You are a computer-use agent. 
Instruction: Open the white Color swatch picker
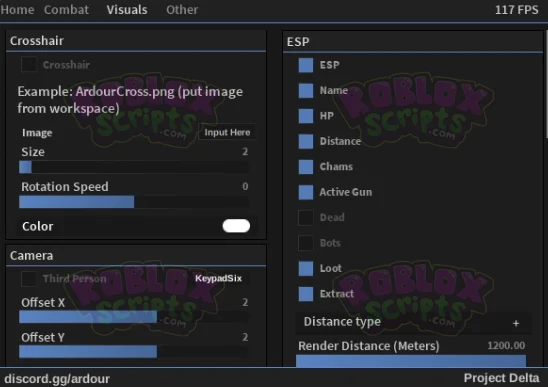pos(236,226)
